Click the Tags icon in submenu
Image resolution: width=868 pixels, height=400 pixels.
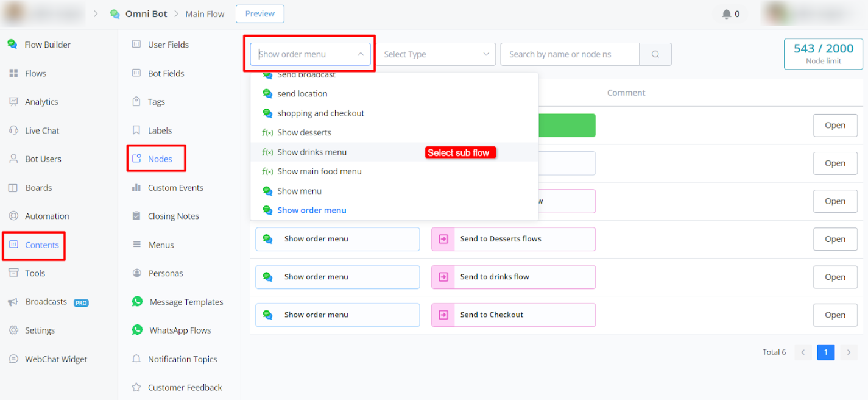point(136,102)
